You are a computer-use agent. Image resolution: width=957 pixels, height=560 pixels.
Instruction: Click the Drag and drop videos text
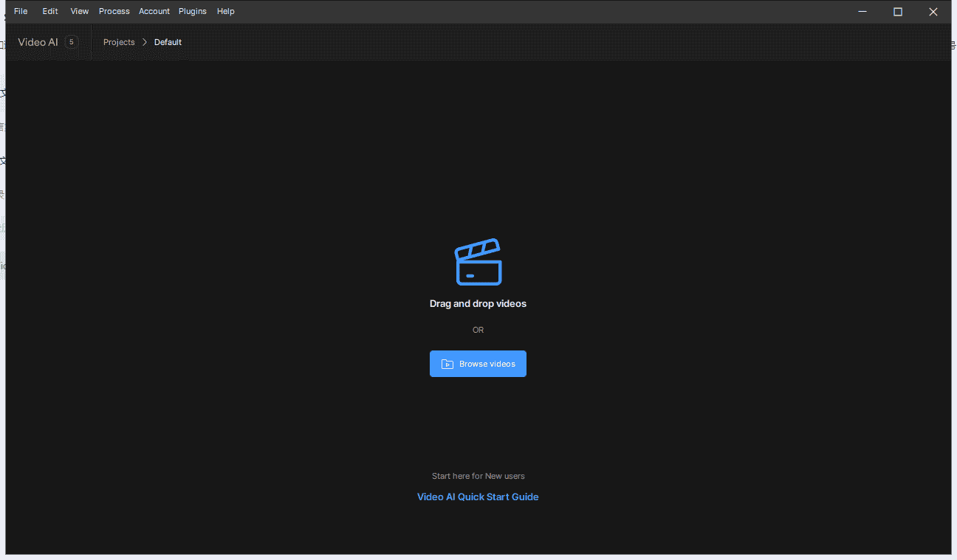[478, 303]
